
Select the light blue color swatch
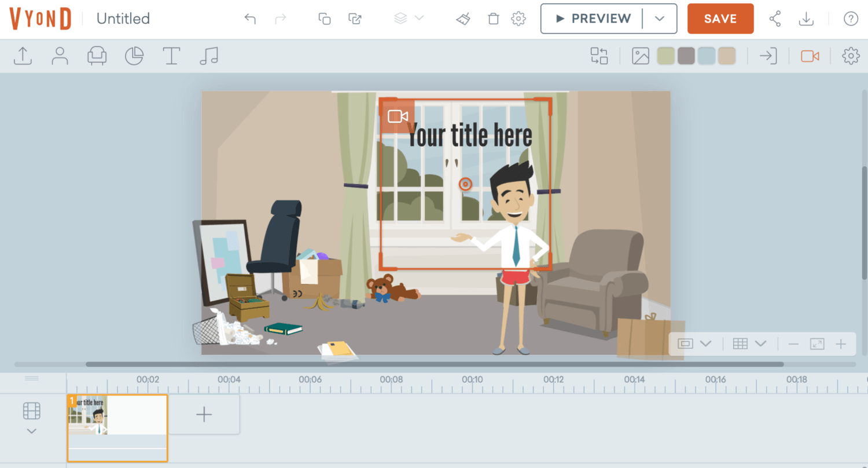click(x=707, y=56)
